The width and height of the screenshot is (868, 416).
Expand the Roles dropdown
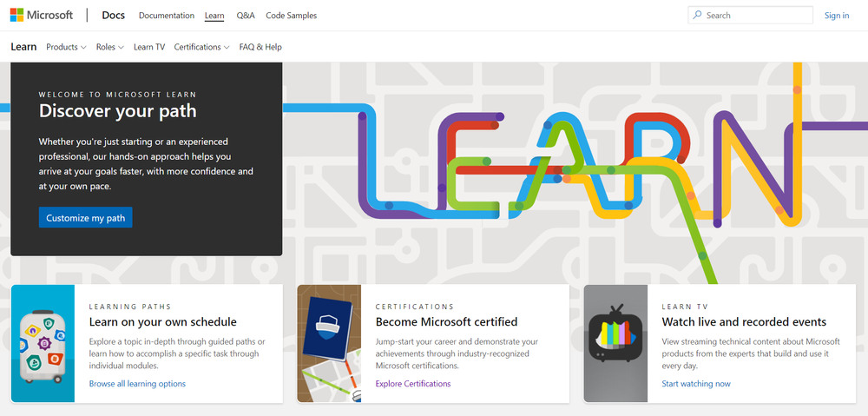[110, 47]
